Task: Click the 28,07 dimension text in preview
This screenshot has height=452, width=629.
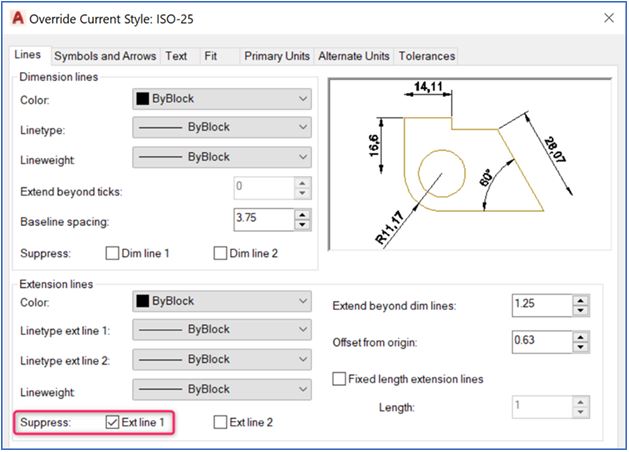Action: pyautogui.click(x=555, y=150)
